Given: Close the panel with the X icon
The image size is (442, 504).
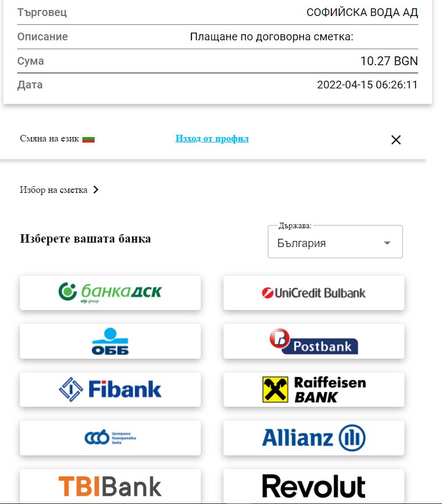Looking at the screenshot, I should point(396,140).
